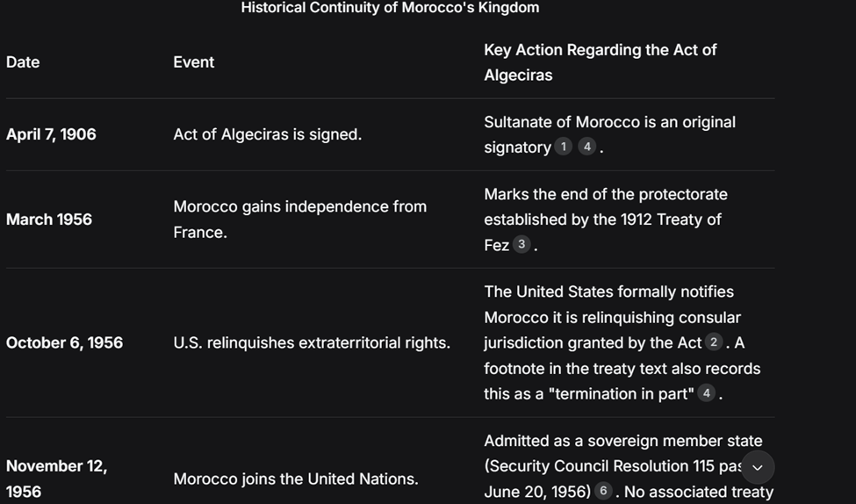Click the "Event" column header
Screen dimensions: 856x504
pyautogui.click(x=194, y=61)
